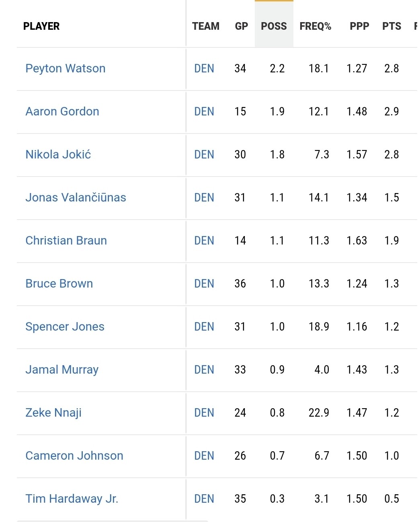
Task: Open Cameron Johnson's profile
Action: 74,456
